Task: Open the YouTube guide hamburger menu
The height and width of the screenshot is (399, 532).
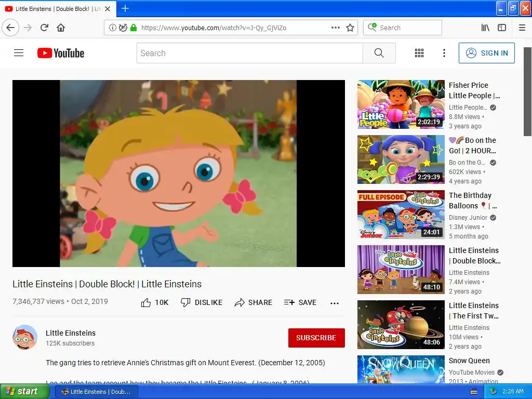Action: click(19, 53)
